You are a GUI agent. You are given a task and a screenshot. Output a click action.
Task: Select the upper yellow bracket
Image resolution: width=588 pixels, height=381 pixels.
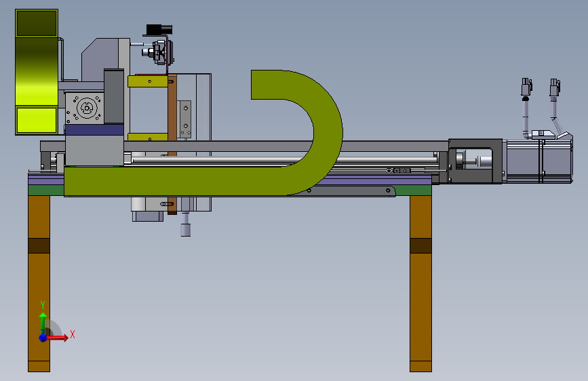(x=147, y=81)
